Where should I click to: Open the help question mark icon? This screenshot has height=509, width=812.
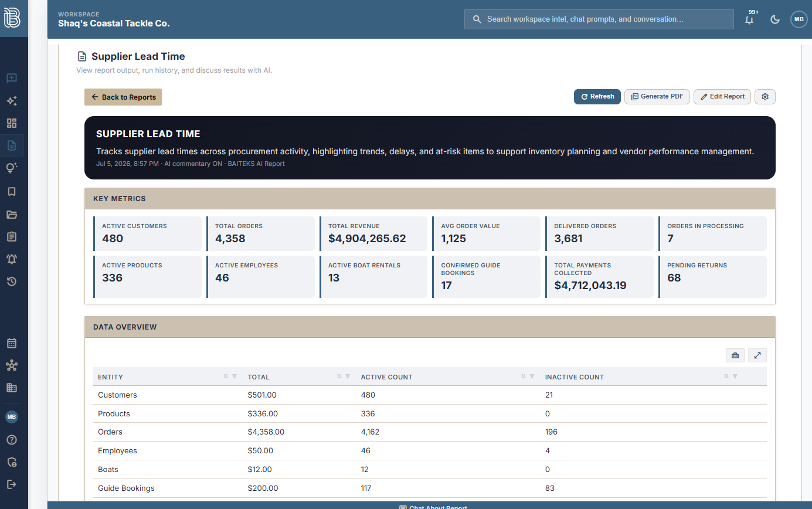[x=12, y=440]
